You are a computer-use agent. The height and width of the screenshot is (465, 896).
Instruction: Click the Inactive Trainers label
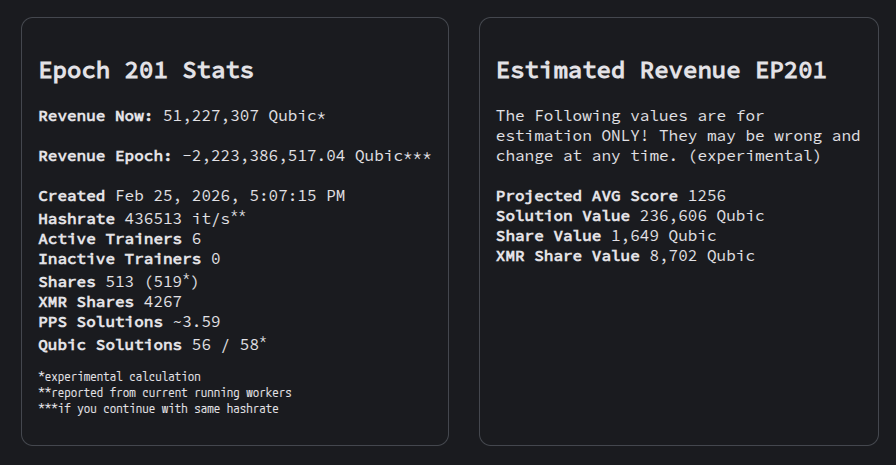pos(118,259)
